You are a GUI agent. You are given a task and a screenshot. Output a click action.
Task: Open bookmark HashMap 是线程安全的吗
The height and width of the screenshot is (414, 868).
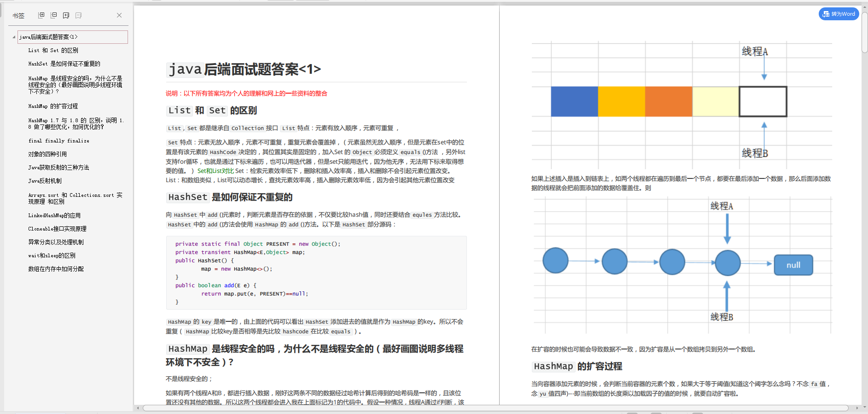[75, 85]
